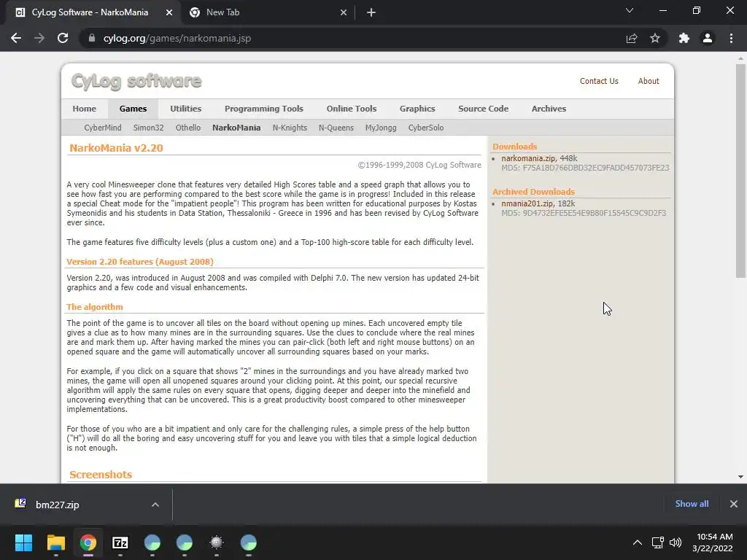Viewport: 747px width, 560px height.
Task: Open the Chrome three-dot menu
Action: tap(731, 38)
